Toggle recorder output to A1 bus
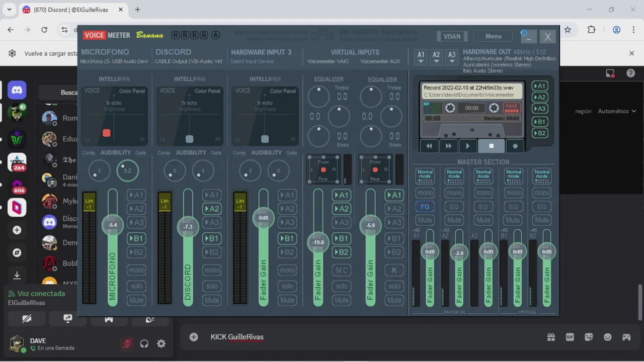This screenshot has height=362, width=644. click(540, 86)
